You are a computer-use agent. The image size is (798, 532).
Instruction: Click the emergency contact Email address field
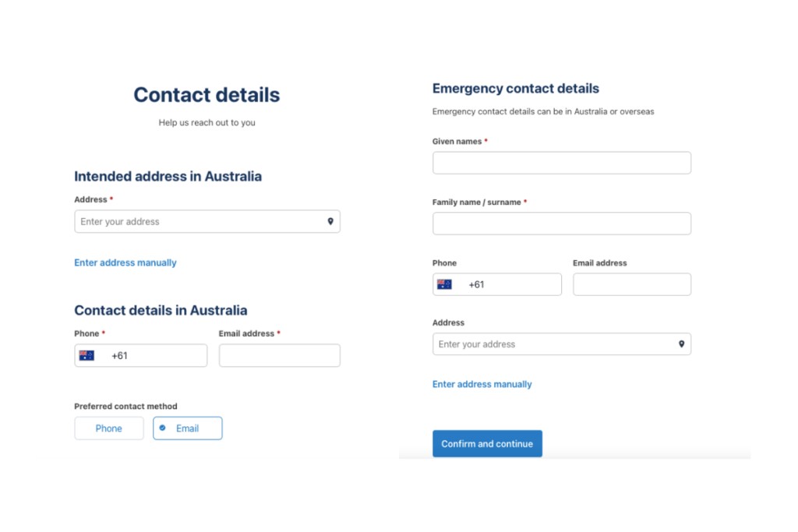632,284
